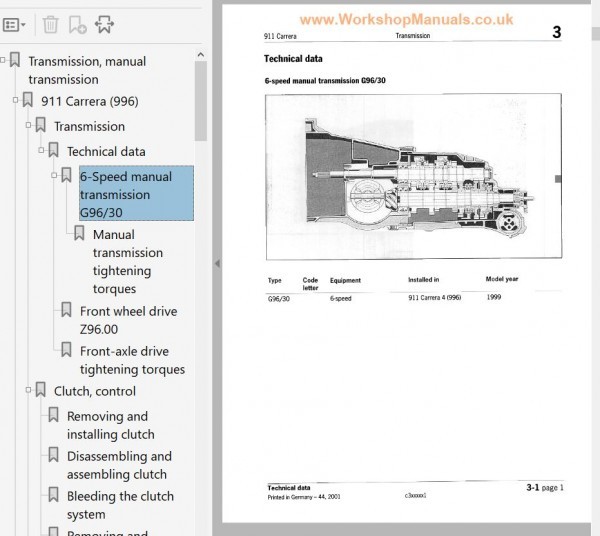
Task: Click the '6-speed' equipment cell
Action: coord(341,298)
